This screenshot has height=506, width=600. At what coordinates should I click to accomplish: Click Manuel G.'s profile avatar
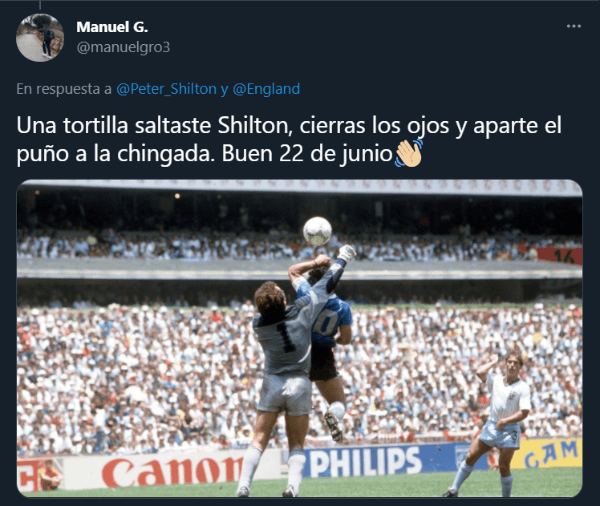coord(40,38)
